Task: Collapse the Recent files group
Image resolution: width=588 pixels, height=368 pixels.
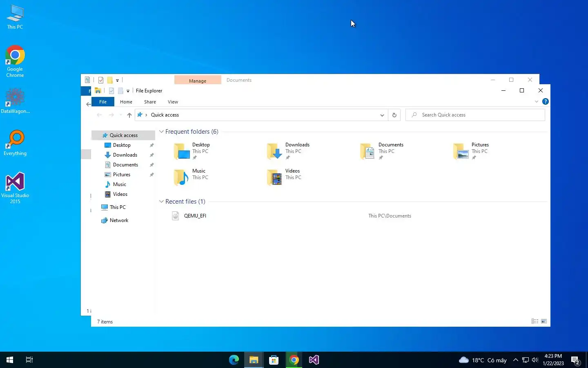Action: (161, 202)
